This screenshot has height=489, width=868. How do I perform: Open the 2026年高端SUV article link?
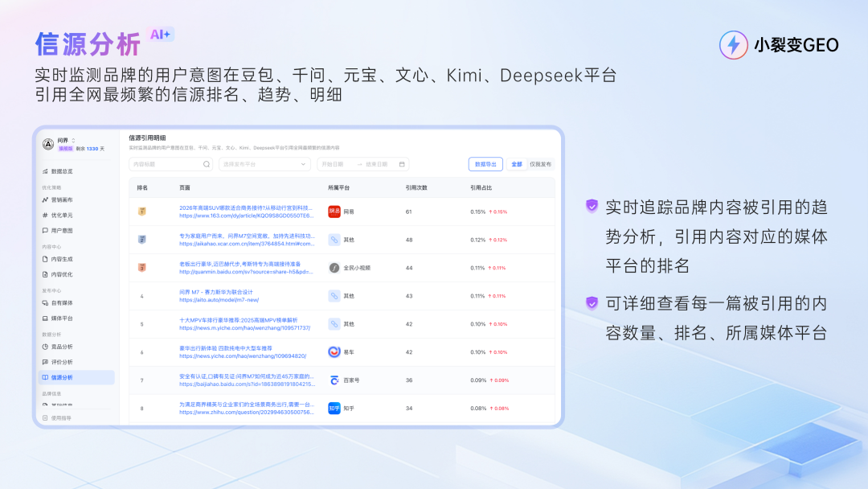[x=246, y=208]
